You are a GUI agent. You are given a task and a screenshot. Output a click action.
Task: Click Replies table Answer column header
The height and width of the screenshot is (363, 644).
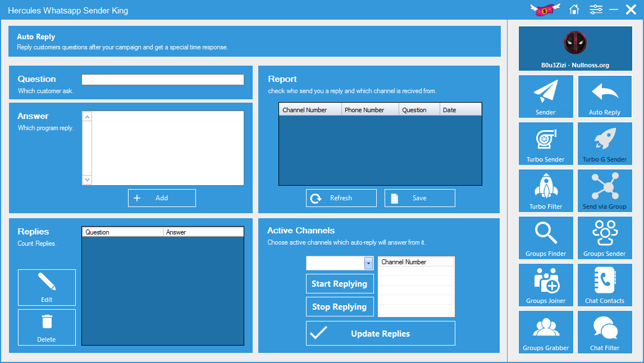(203, 232)
